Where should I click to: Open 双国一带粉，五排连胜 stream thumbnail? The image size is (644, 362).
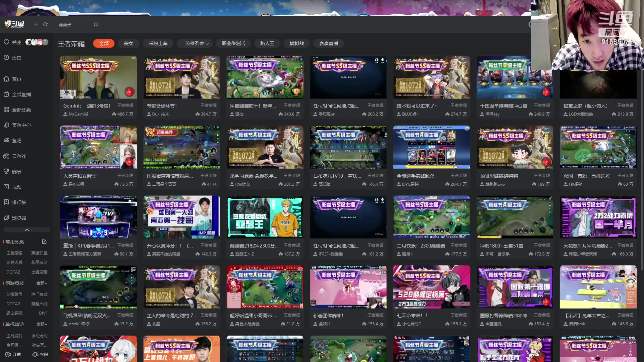(598, 147)
